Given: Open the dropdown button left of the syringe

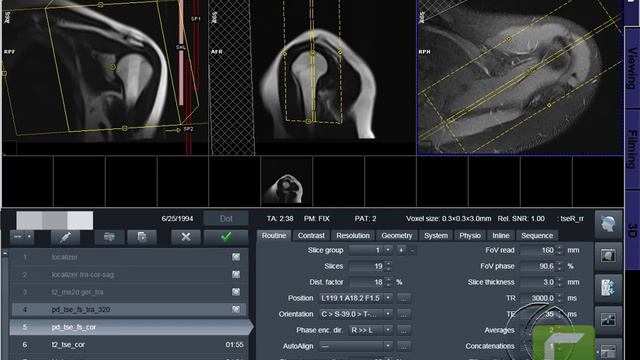Looking at the screenshot, I should click(x=22, y=237).
